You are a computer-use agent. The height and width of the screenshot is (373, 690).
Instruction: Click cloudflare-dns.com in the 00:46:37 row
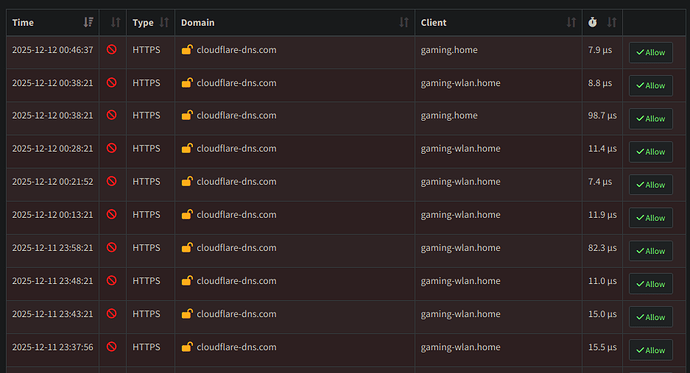[236, 50]
